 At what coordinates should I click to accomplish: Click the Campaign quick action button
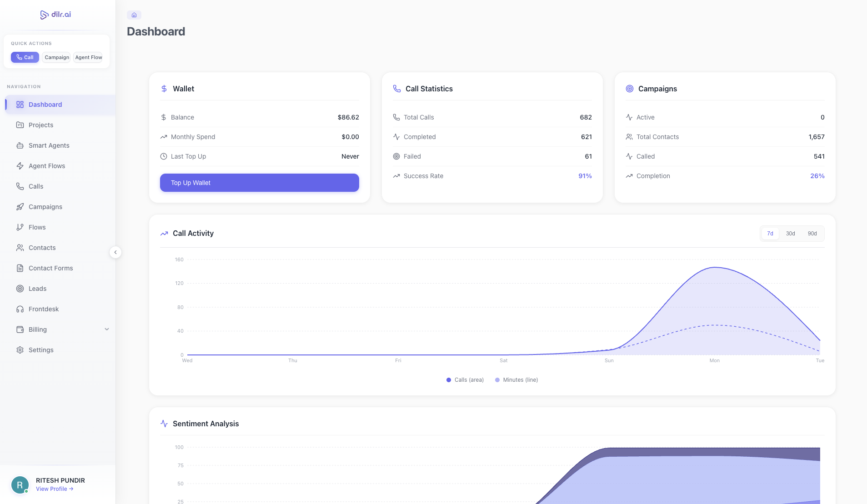click(57, 57)
